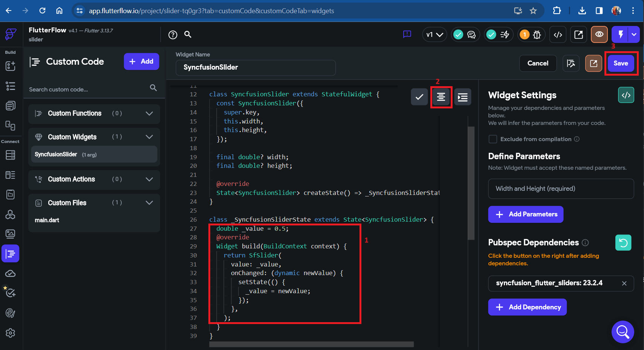Click Add Dependency button
The width and height of the screenshot is (644, 350).
coord(528,307)
